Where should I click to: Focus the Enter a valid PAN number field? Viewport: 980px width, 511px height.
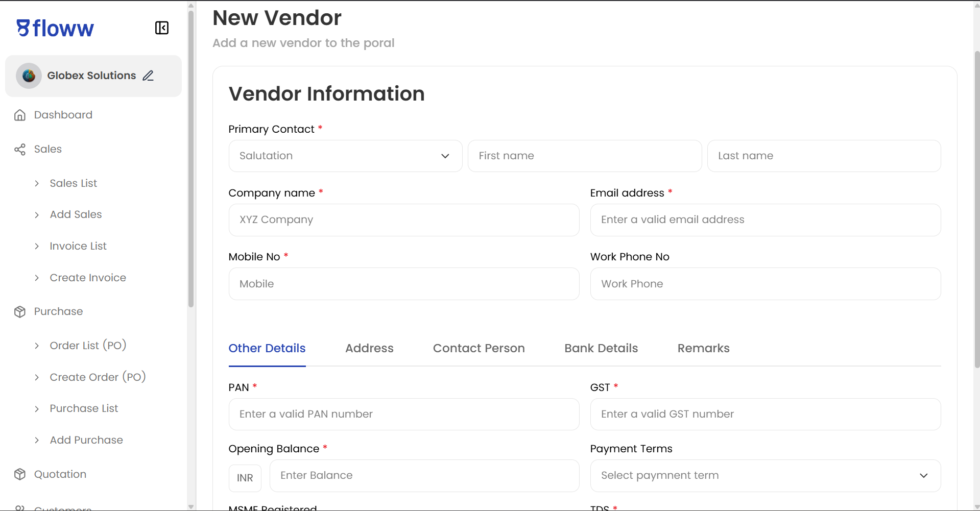(x=403, y=415)
